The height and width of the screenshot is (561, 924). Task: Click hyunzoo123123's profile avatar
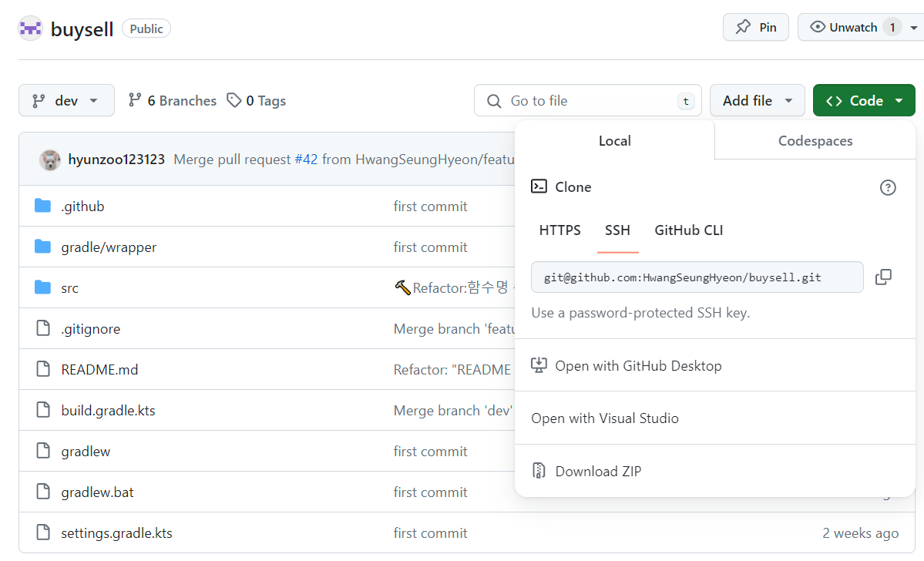(x=50, y=160)
